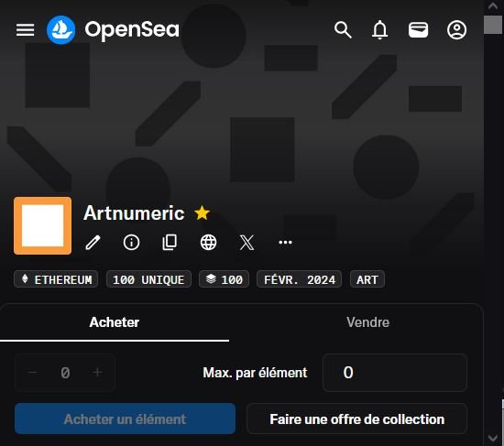This screenshot has width=504, height=446.
Task: Click the pencil edit collection icon
Action: [x=93, y=243]
